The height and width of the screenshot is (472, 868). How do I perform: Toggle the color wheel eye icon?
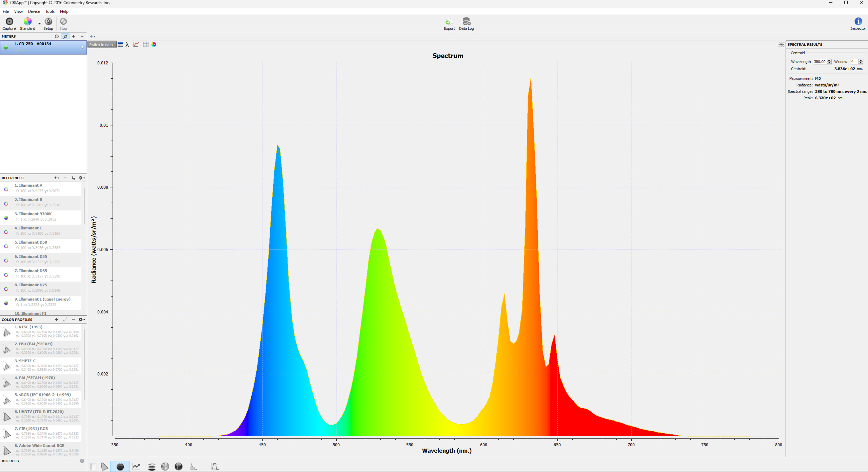pos(154,44)
